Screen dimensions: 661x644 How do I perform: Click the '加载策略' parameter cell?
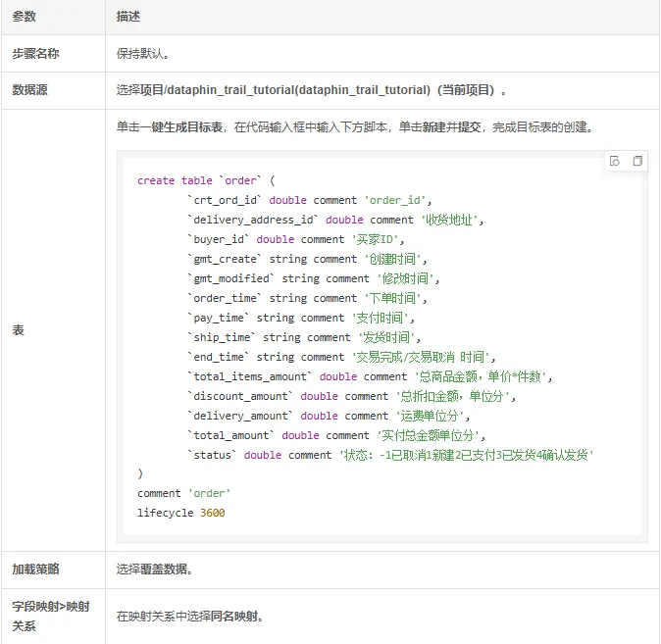pyautogui.click(x=53, y=570)
